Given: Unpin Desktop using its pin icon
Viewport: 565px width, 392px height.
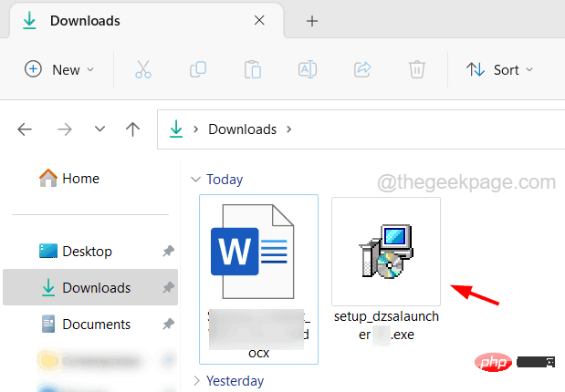Looking at the screenshot, I should click(x=168, y=252).
